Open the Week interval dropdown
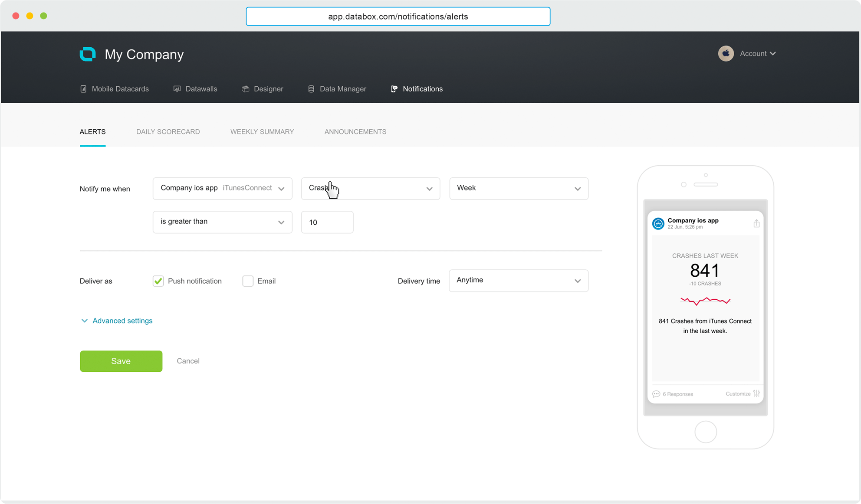Image resolution: width=861 pixels, height=504 pixels. point(519,188)
